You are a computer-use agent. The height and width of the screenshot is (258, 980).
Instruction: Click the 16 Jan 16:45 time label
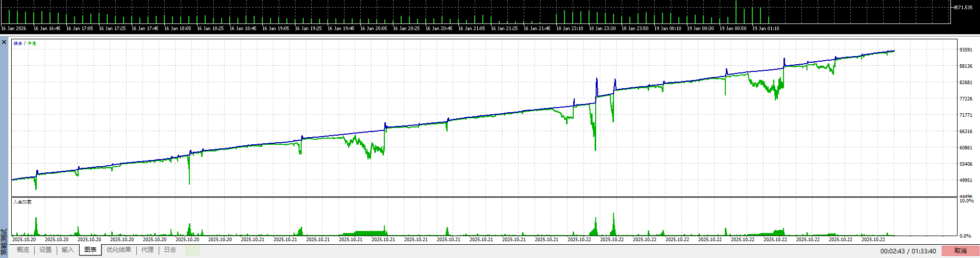pos(47,29)
